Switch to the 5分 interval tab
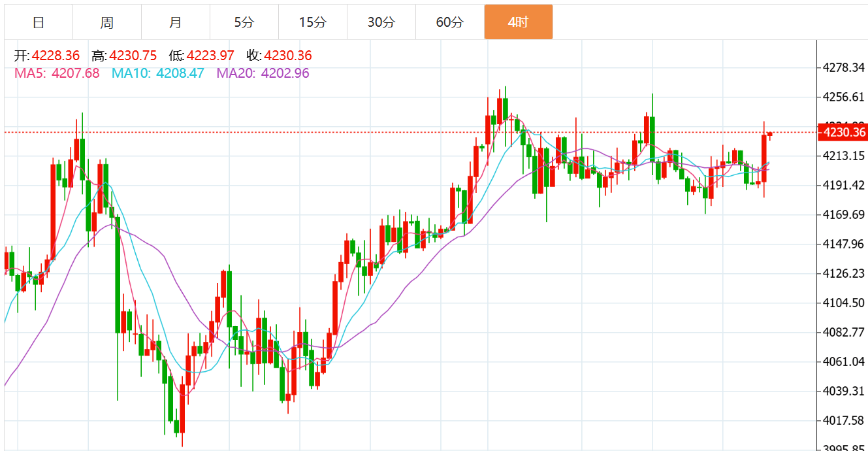The height and width of the screenshot is (451, 868). coord(244,22)
